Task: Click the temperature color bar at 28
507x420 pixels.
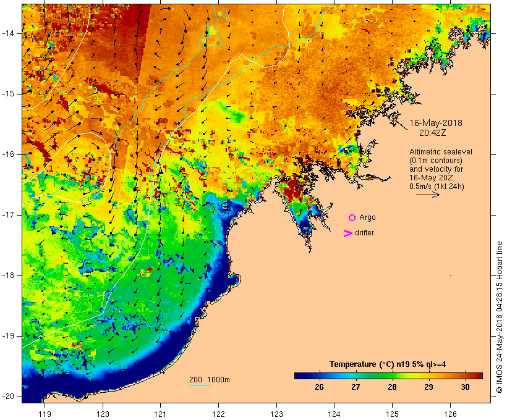Action: [392, 376]
